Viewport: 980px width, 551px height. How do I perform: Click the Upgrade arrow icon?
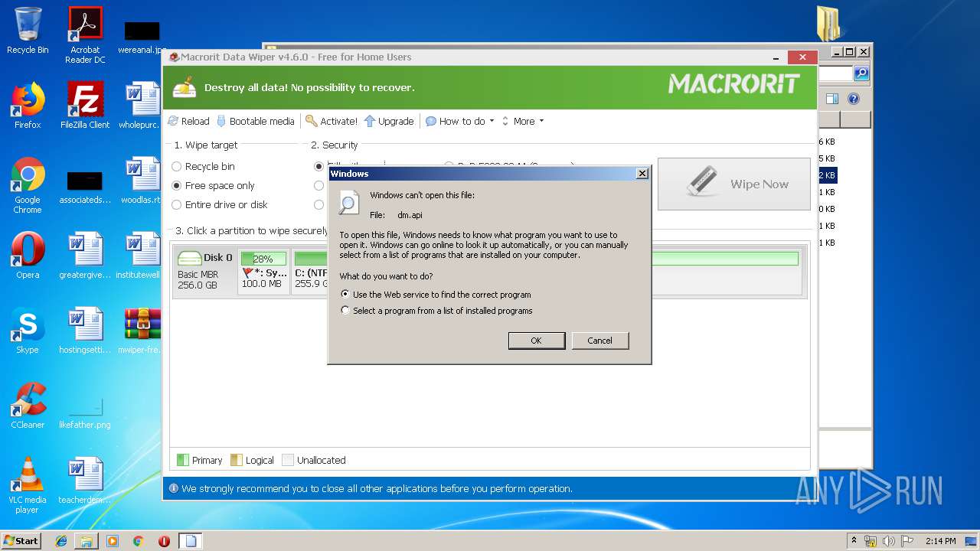370,121
